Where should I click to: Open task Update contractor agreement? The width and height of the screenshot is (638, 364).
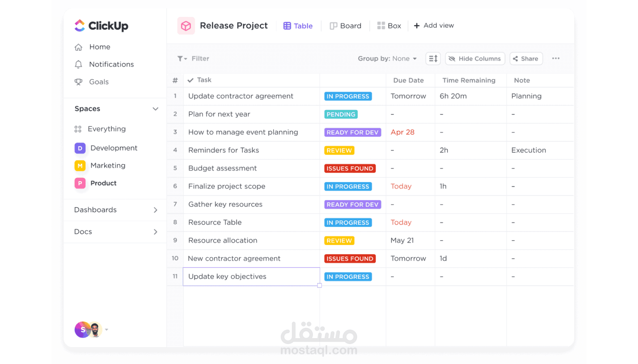241,96
